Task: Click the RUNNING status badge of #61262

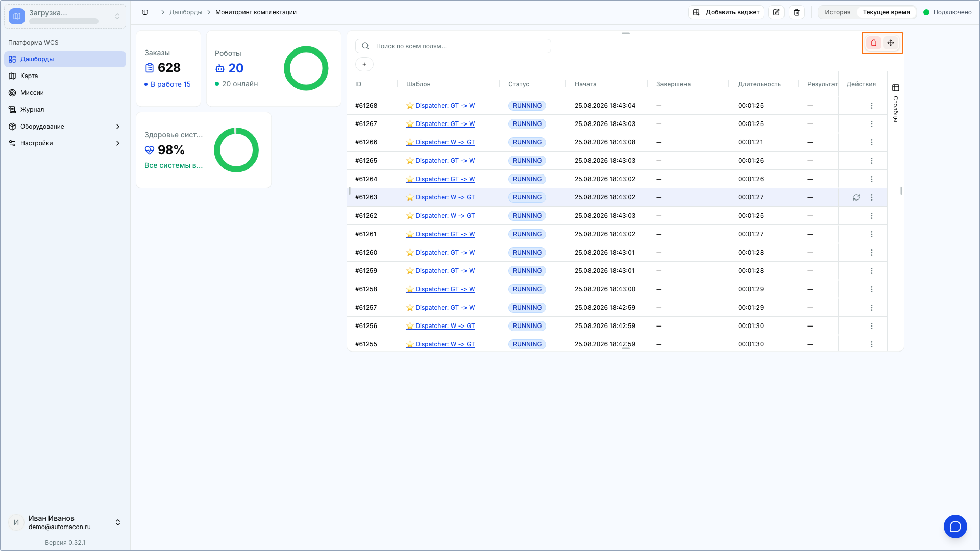Action: click(x=527, y=216)
